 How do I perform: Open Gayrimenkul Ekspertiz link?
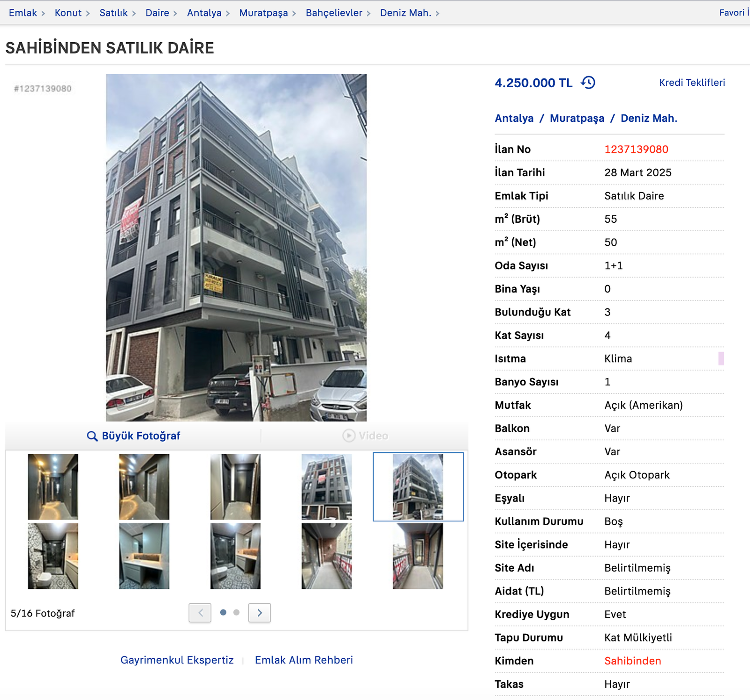[x=177, y=660]
